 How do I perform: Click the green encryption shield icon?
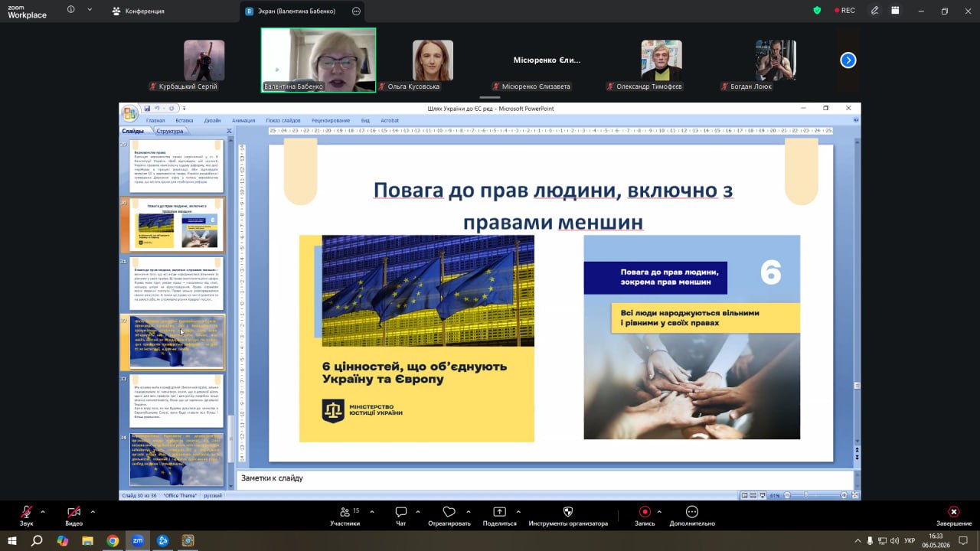818,11
